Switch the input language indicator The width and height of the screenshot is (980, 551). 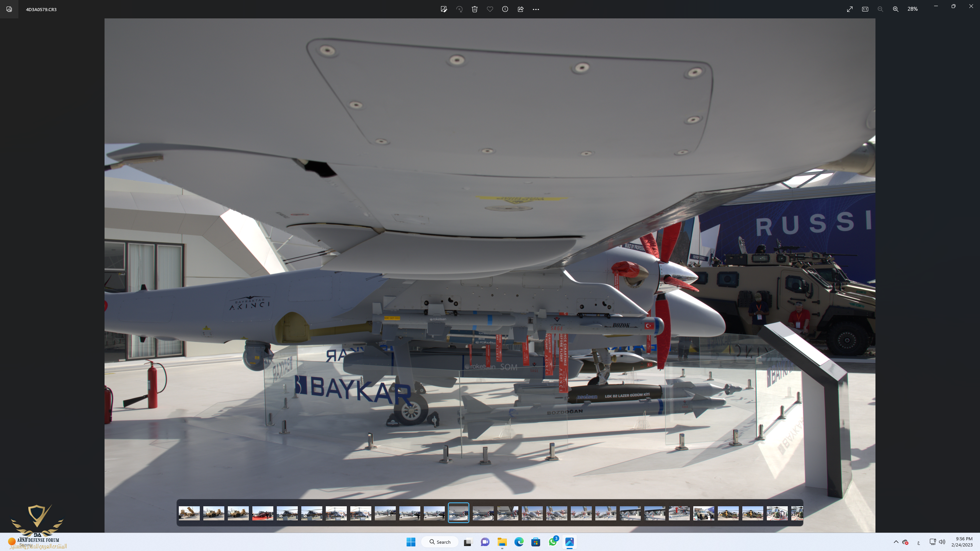918,542
